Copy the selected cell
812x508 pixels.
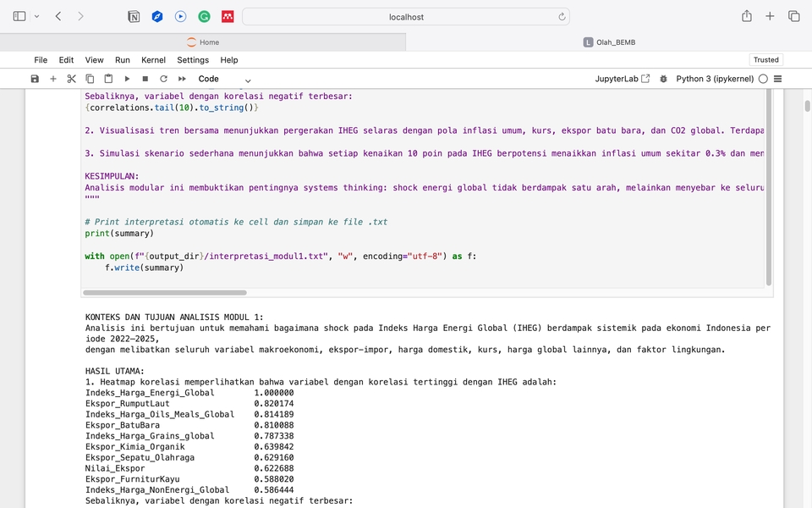(x=90, y=79)
